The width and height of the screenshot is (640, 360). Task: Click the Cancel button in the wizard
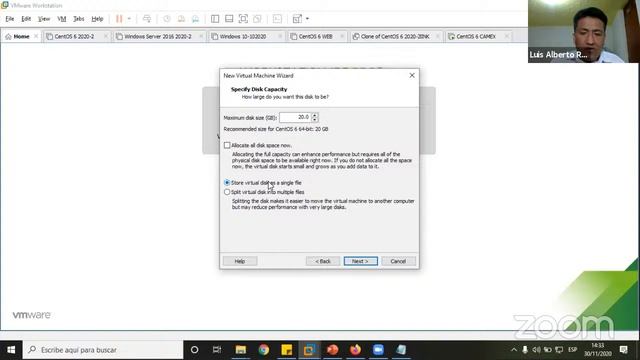tap(398, 261)
